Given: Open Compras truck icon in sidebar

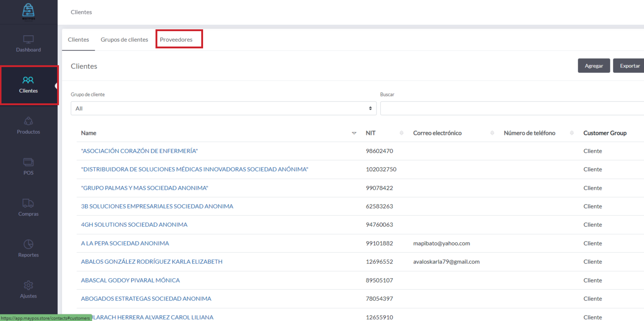Looking at the screenshot, I should (x=29, y=203).
